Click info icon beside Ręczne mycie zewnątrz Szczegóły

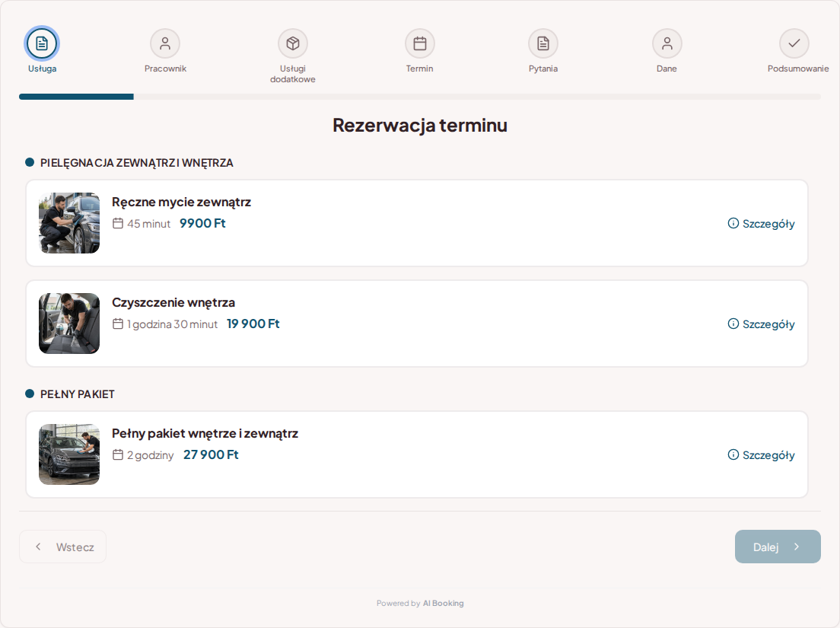(733, 223)
